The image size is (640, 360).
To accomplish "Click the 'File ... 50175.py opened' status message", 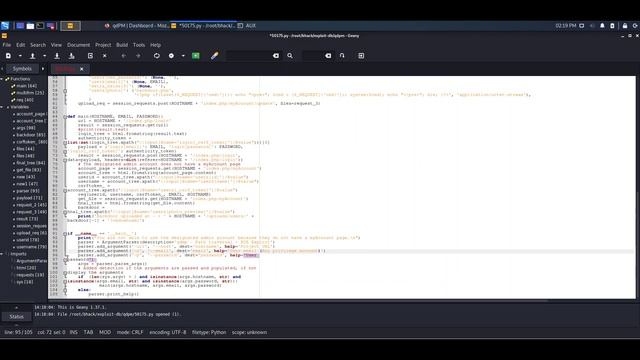I will (108, 314).
